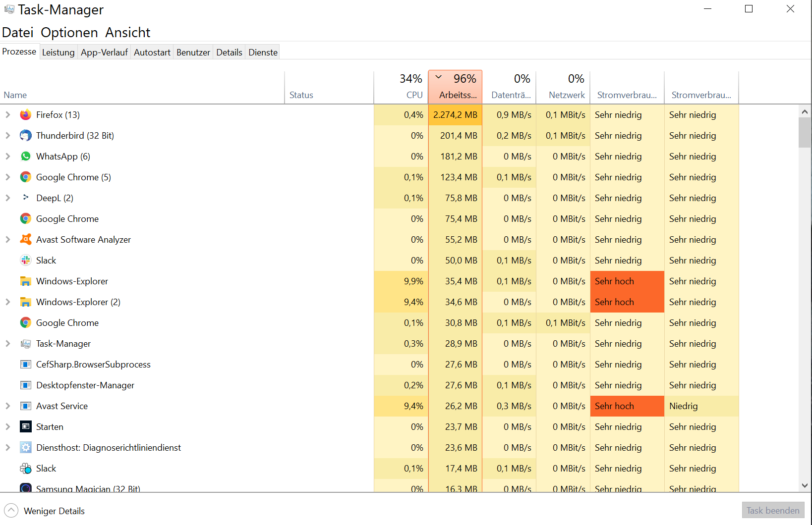Switch to the App-Verlauf tab
Viewport: 812px width, 525px height.
pyautogui.click(x=104, y=52)
